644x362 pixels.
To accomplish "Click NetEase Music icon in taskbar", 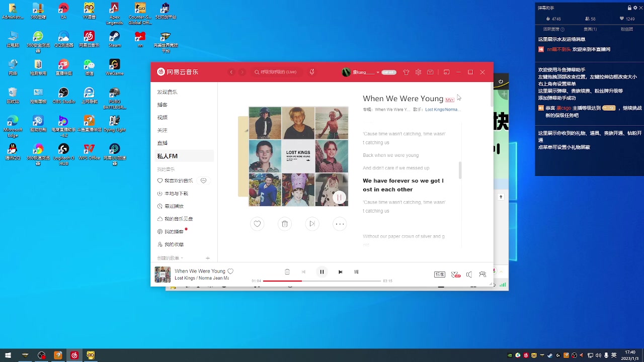I will point(74,355).
